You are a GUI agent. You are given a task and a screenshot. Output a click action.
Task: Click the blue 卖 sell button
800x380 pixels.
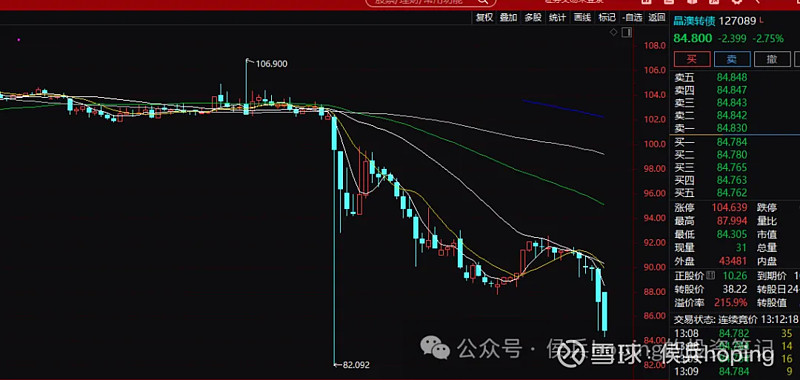click(x=732, y=59)
